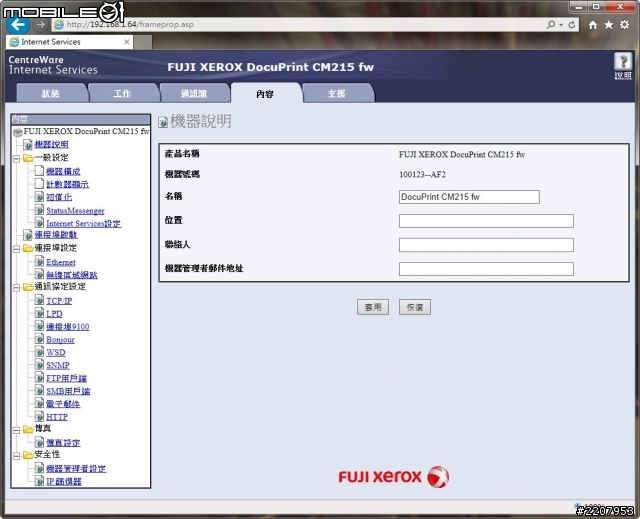Viewport: 640px width, 519px height.
Task: Click the 位置 input field
Action: [x=486, y=221]
